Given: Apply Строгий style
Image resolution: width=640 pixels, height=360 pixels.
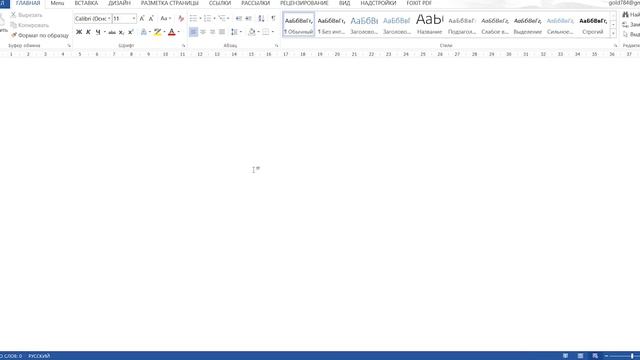Looking at the screenshot, I should (593, 24).
